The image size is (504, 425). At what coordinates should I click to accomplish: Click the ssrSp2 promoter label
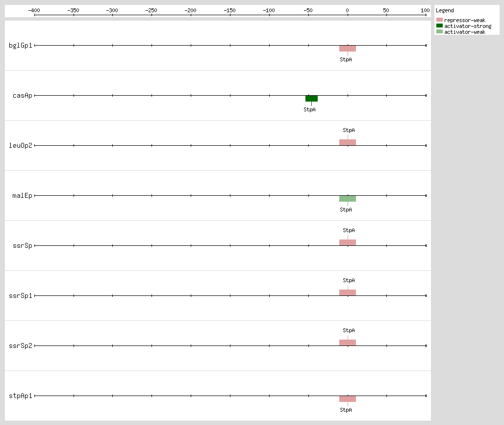[x=21, y=346]
